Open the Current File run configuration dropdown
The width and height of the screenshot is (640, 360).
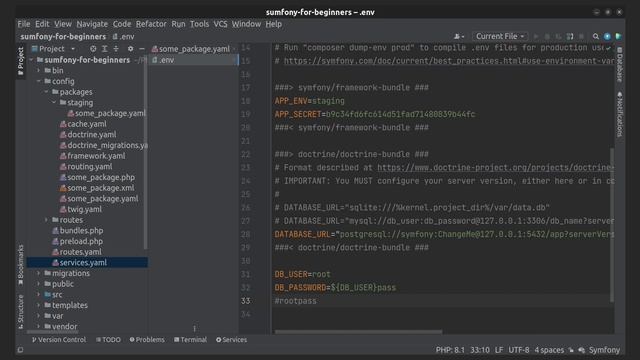click(x=500, y=36)
